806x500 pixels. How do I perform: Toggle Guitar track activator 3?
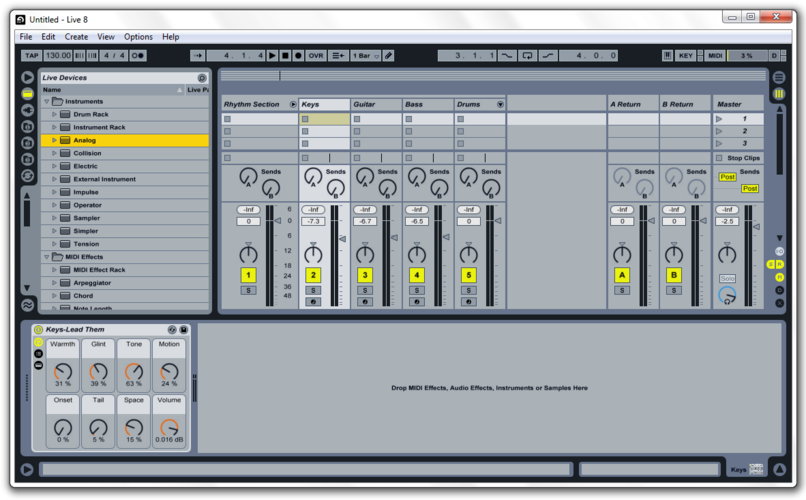click(x=365, y=275)
